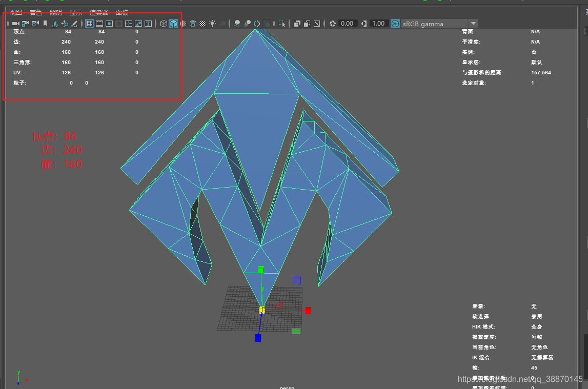588x389 pixels.
Task: Click the Bookmarks icon in viewport toolbar
Action: pyautogui.click(x=45, y=24)
